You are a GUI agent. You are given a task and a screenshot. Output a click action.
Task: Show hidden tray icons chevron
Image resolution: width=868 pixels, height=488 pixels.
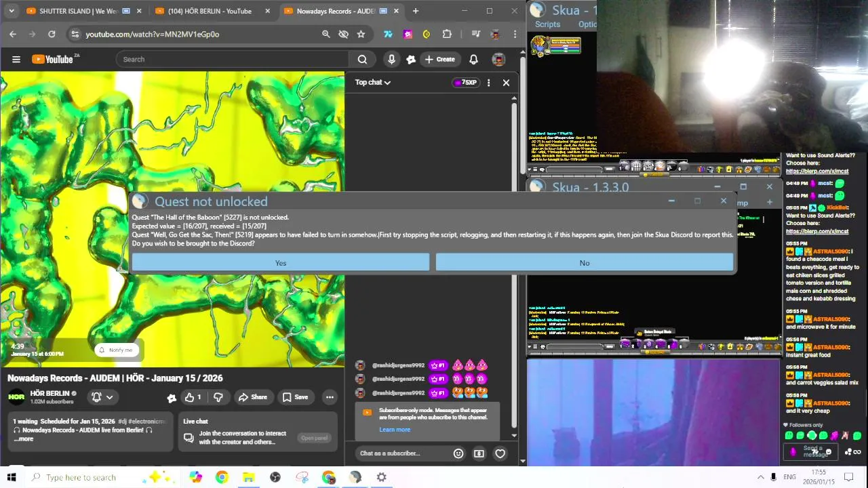(x=760, y=477)
